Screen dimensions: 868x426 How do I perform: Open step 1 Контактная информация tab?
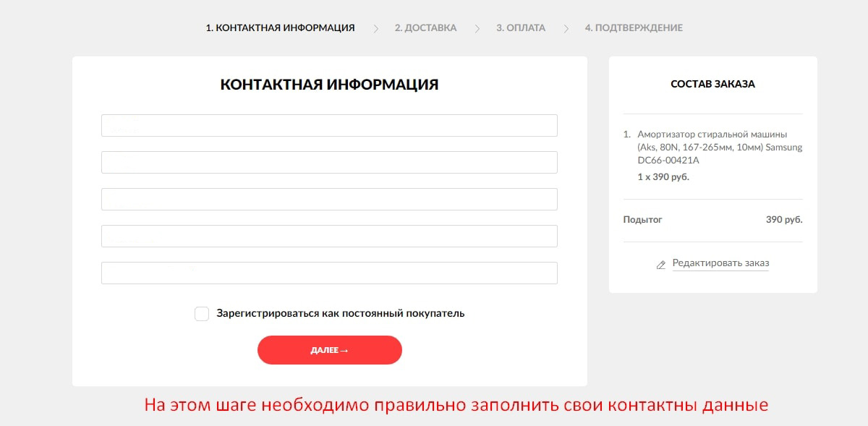(x=280, y=28)
